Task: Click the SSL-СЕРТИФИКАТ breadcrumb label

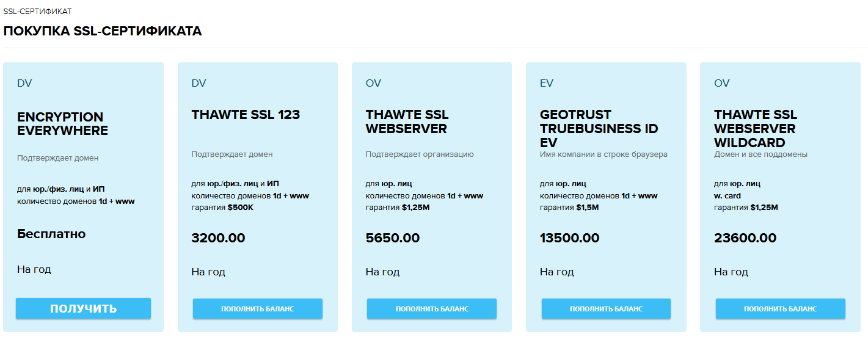Action: [x=37, y=12]
